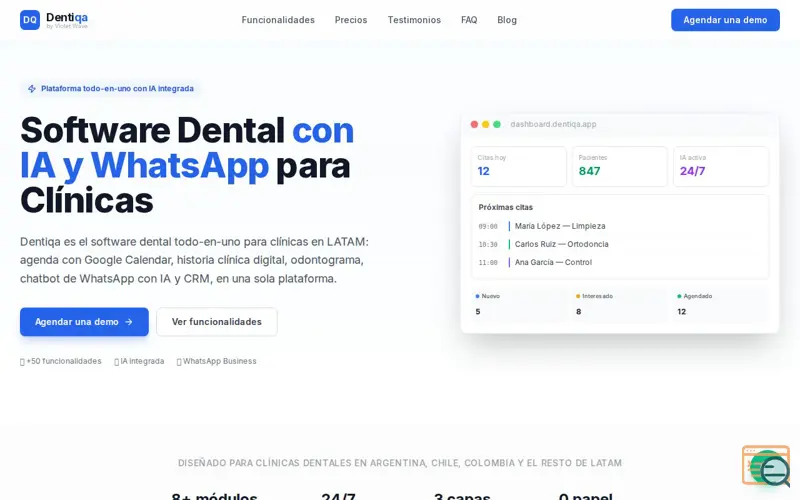Click the Ver funcionalidades button
Image resolution: width=800 pixels, height=500 pixels.
[217, 322]
